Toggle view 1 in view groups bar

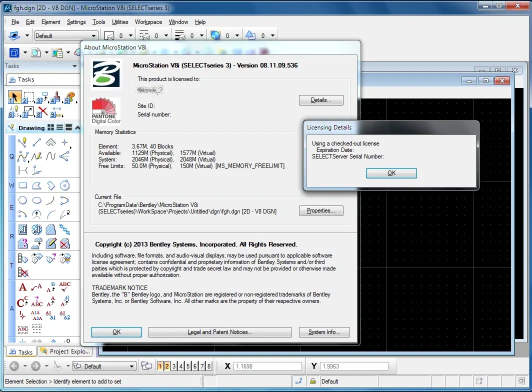tap(160, 366)
